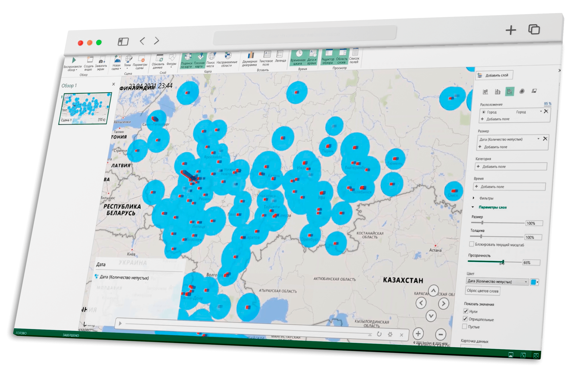Zoom in map with plus button

(x=418, y=334)
